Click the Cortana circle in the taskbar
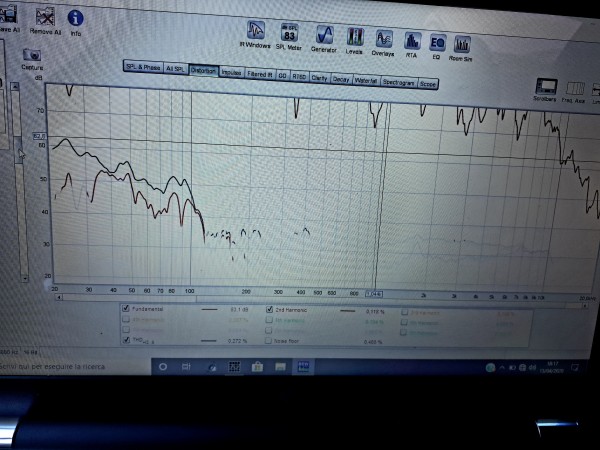 (x=163, y=367)
